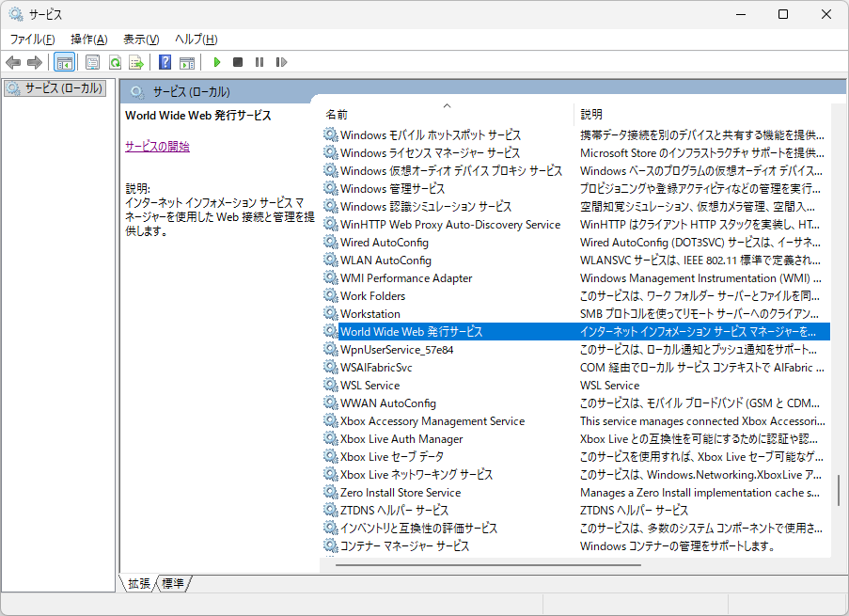
Task: Pause the service with the pause icon
Action: click(x=259, y=62)
